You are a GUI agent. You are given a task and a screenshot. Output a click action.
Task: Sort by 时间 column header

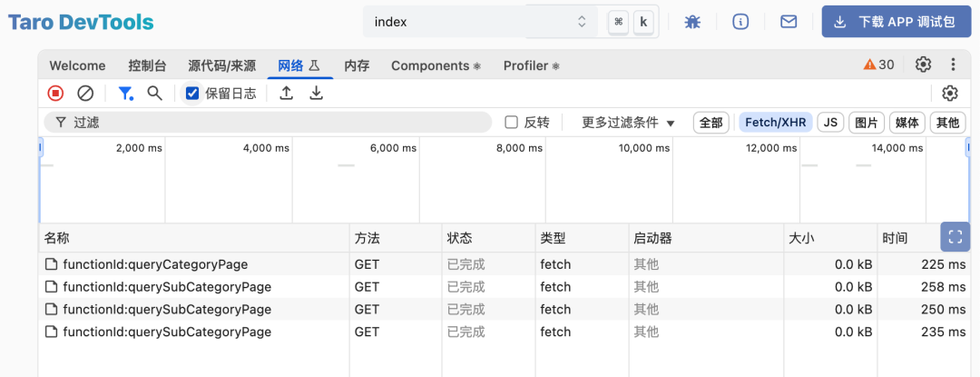[908, 238]
